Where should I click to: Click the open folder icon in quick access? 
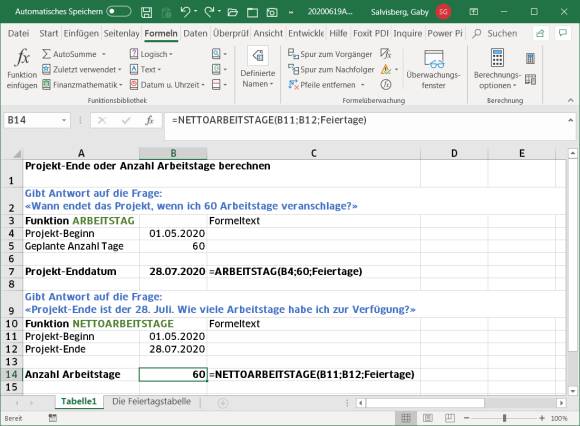pos(232,13)
